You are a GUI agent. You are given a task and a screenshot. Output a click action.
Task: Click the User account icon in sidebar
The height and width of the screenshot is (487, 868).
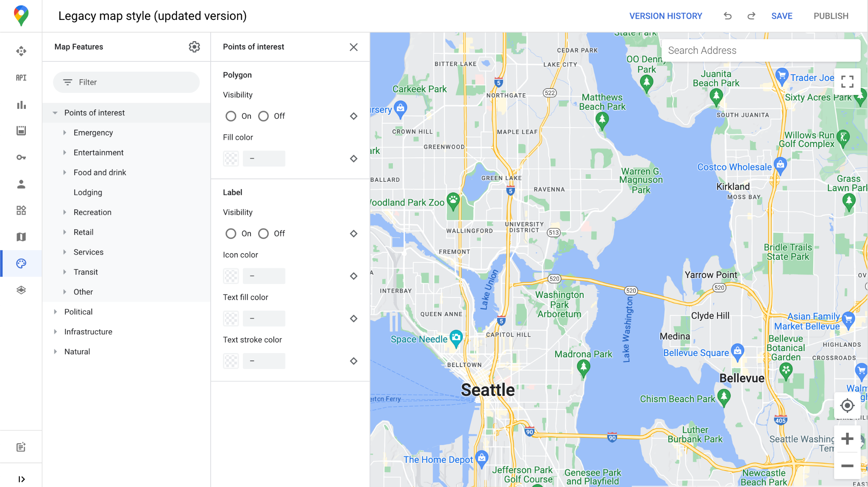[x=21, y=184]
